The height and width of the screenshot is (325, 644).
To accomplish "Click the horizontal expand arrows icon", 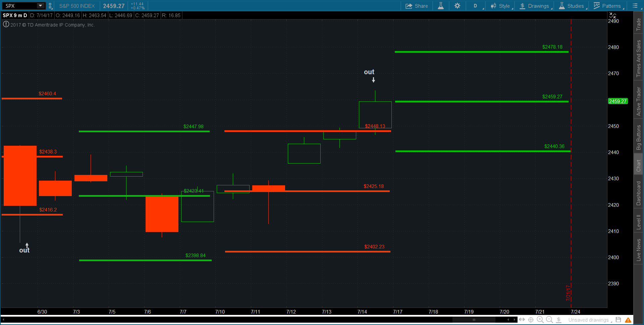I will pyautogui.click(x=522, y=320).
